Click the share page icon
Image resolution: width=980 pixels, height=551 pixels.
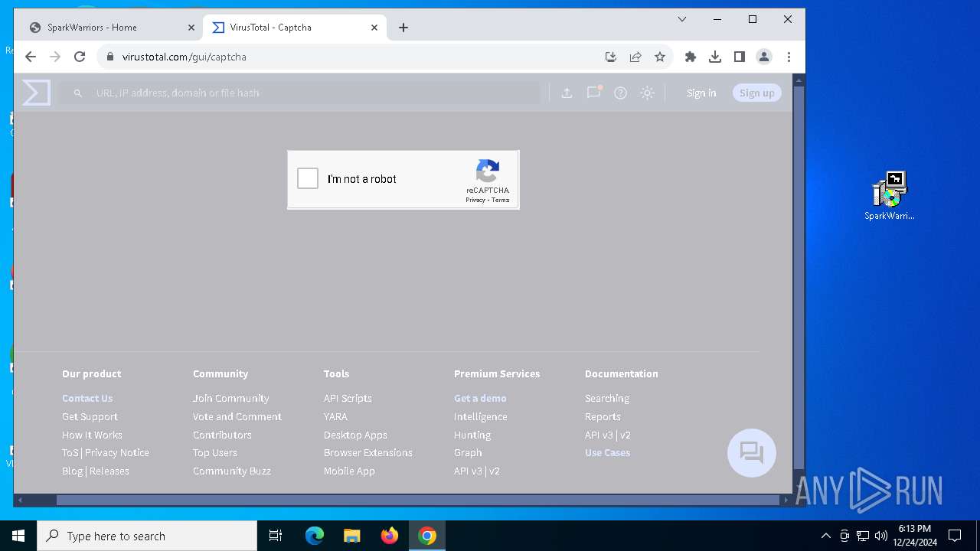pos(635,57)
